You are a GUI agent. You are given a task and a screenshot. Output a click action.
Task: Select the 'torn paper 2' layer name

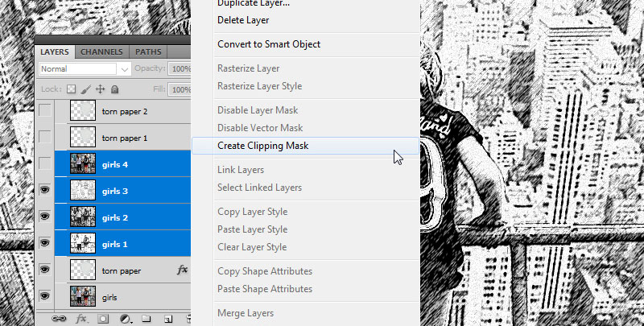click(x=125, y=111)
